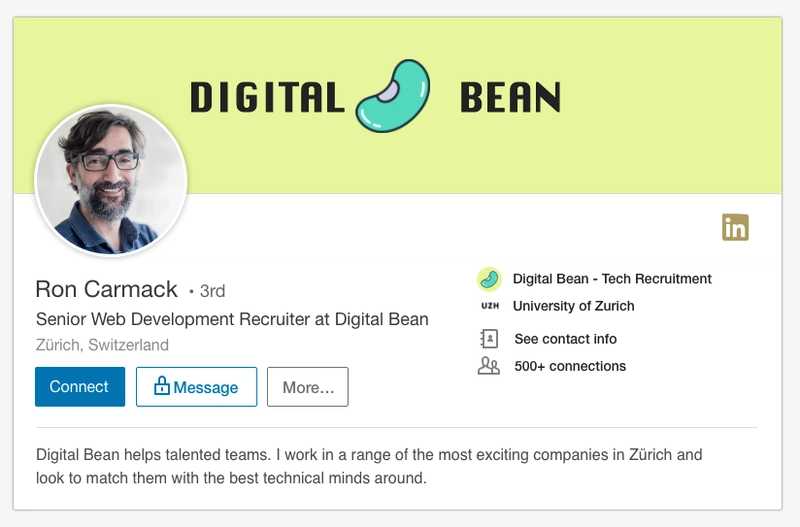The width and height of the screenshot is (800, 527).
Task: Click the padlock icon on Message button
Action: 162,386
